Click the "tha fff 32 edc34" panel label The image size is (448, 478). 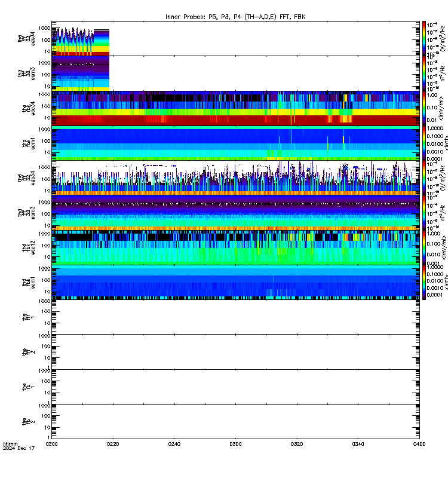pos(26,38)
